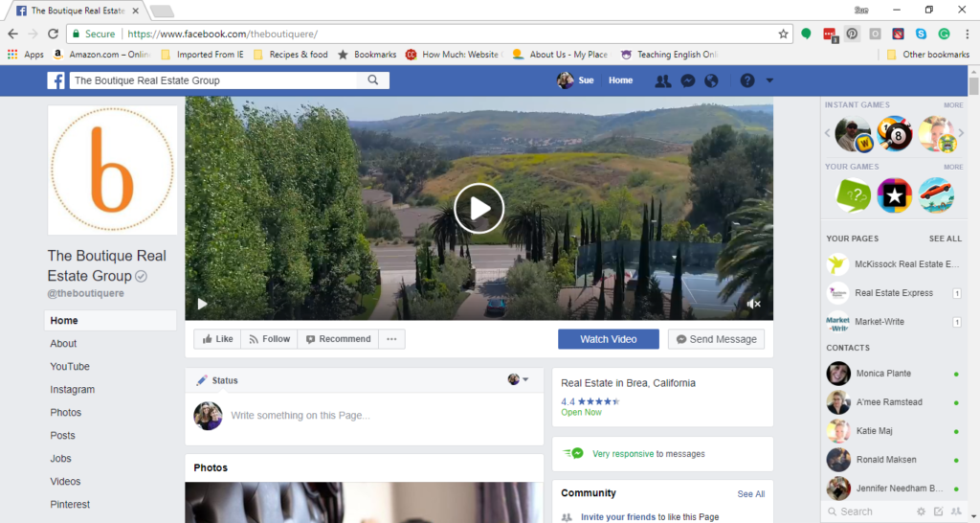Click Pinterest extension icon in Chrome toolbar

[852, 34]
